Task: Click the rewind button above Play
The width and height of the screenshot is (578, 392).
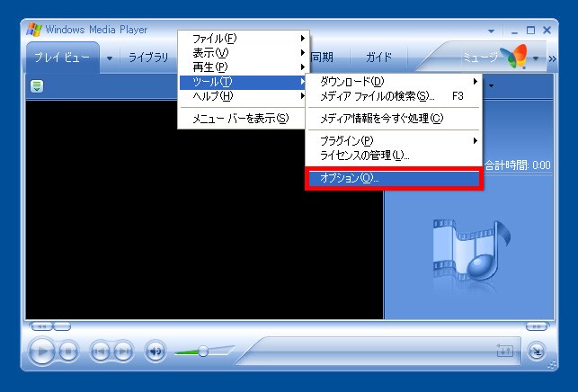Action: tap(41, 326)
